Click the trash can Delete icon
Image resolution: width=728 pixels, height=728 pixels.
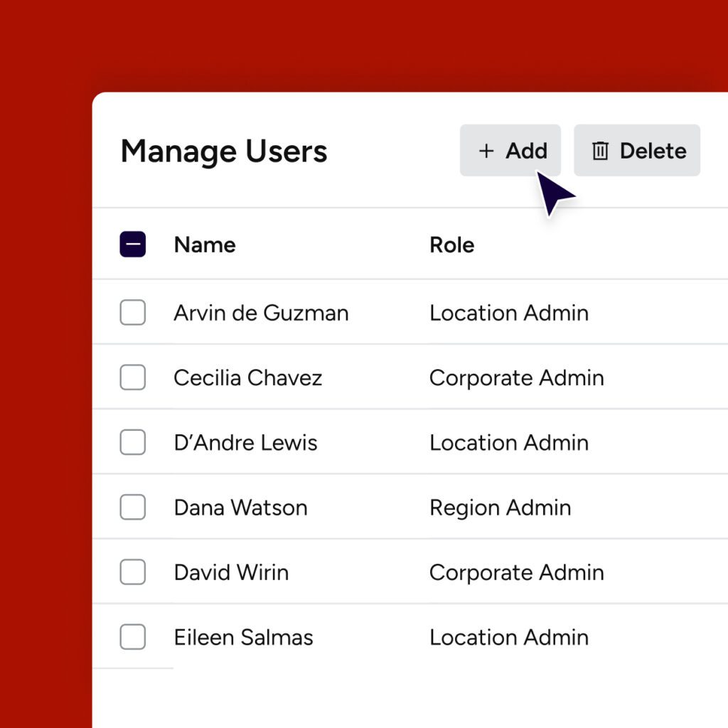601,151
